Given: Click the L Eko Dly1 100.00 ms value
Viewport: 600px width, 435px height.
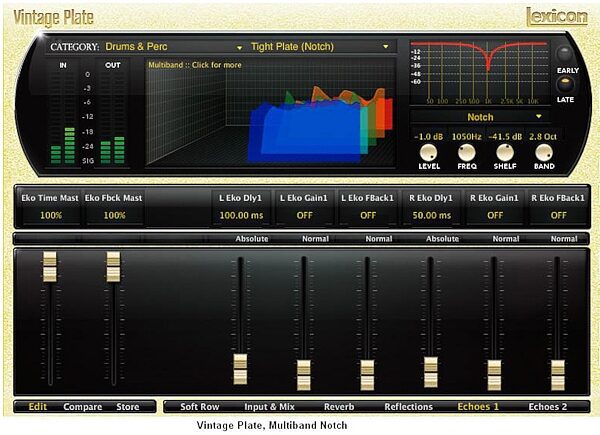Looking at the screenshot, I should pyautogui.click(x=241, y=215).
